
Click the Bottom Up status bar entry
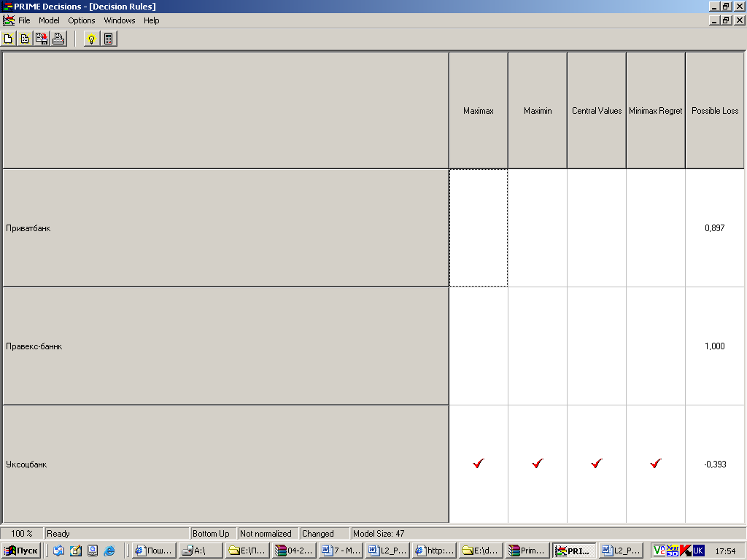[212, 533]
